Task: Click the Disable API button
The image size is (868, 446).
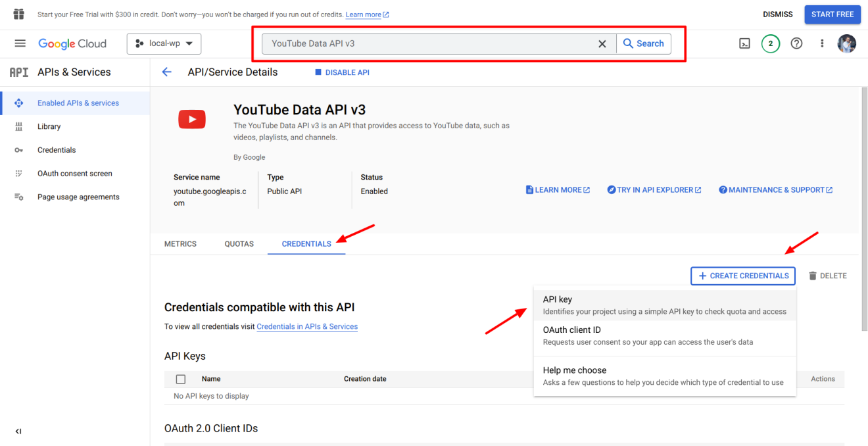Action: [342, 72]
